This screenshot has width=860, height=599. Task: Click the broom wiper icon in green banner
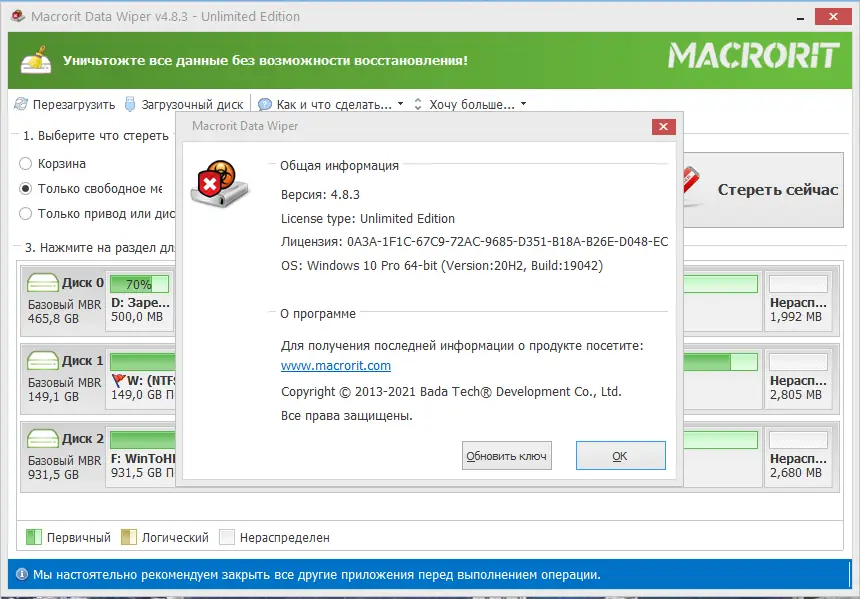click(36, 60)
